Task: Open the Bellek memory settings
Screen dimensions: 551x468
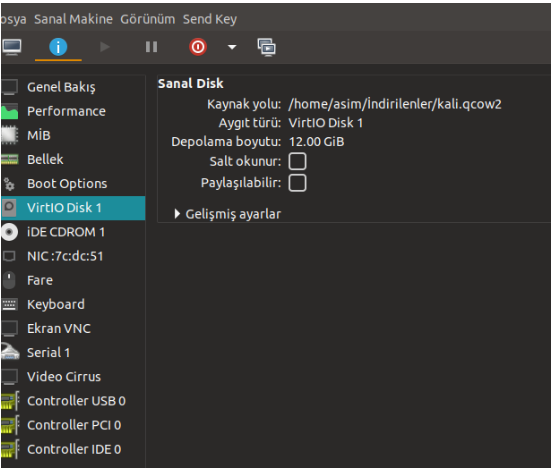Action: (73, 160)
